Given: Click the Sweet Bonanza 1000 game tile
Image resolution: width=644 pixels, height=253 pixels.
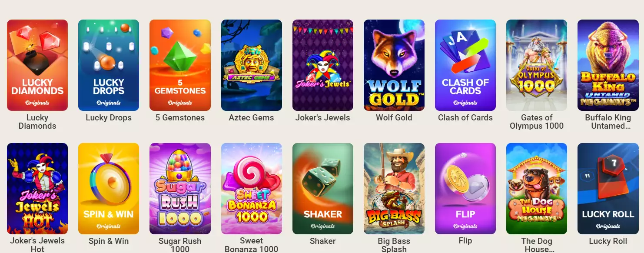Looking at the screenshot, I should 252,189.
